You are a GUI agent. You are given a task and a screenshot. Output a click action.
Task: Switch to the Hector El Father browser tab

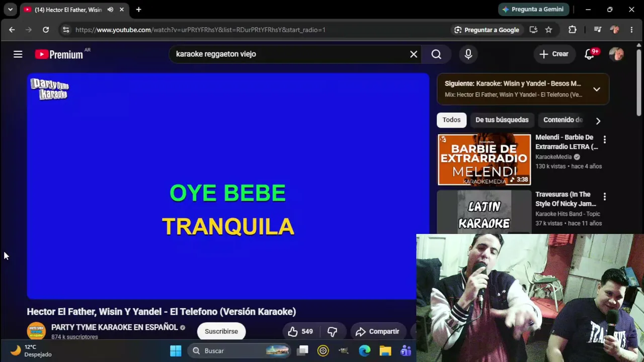click(x=68, y=10)
